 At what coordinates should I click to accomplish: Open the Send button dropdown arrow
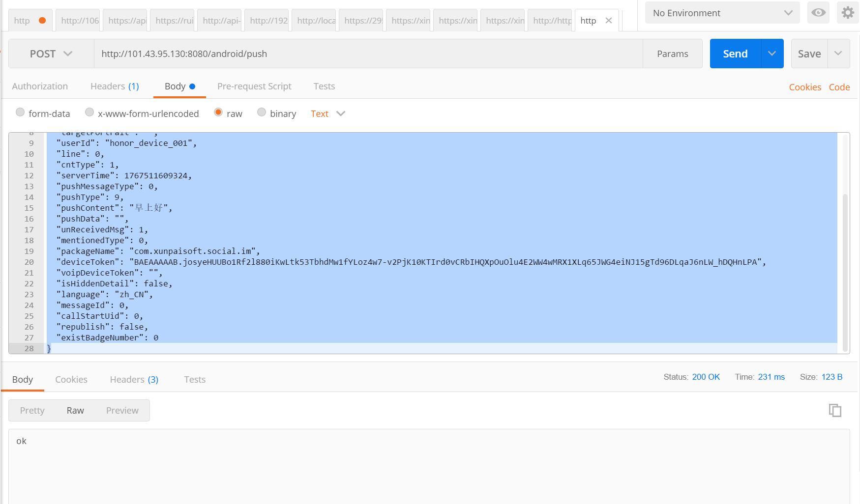click(x=772, y=54)
